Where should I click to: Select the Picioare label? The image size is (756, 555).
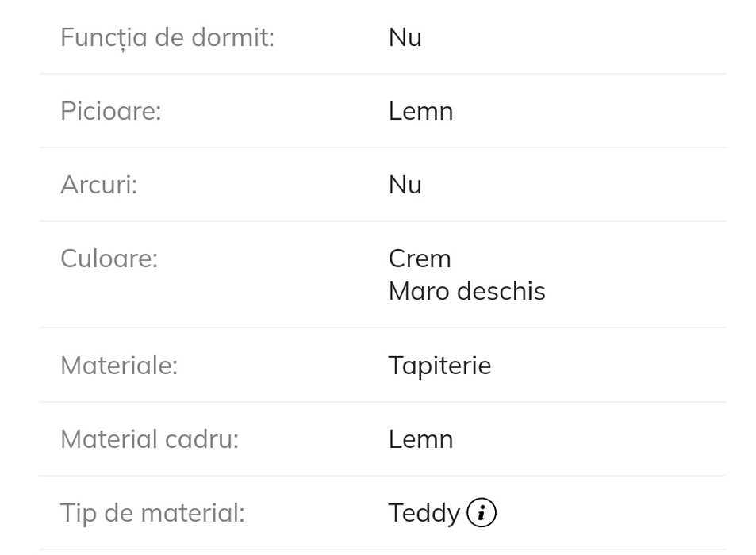point(110,111)
